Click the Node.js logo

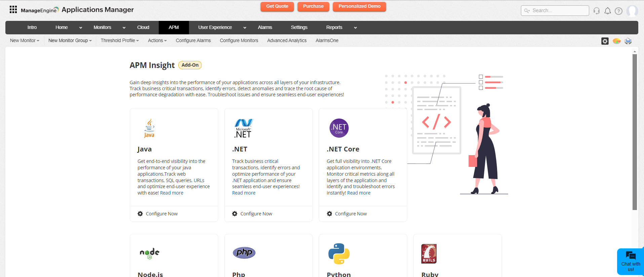click(150, 253)
